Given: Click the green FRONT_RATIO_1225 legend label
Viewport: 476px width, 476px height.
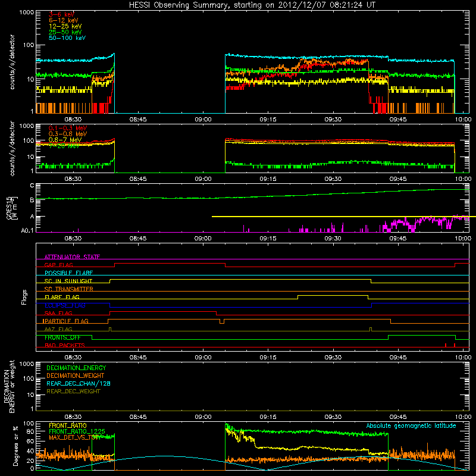Looking at the screenshot, I should (x=77, y=431).
